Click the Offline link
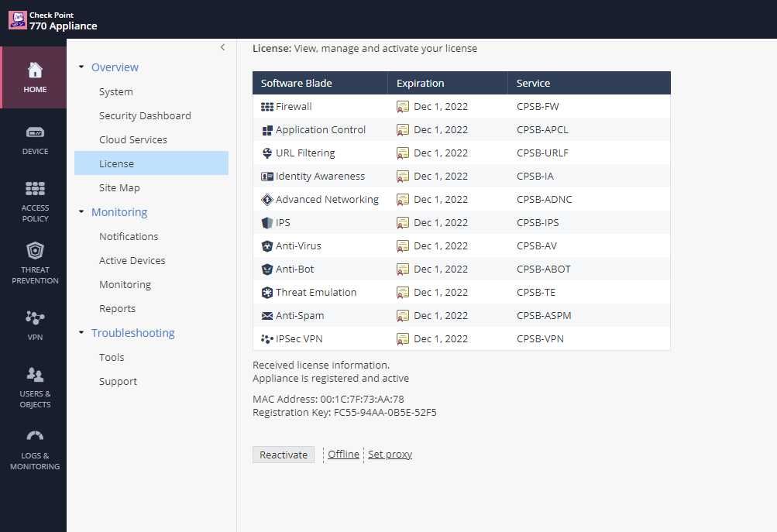The image size is (777, 532). click(x=343, y=455)
